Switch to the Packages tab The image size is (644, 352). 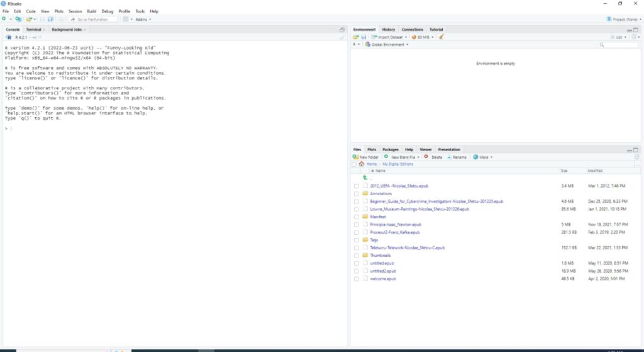tap(390, 150)
